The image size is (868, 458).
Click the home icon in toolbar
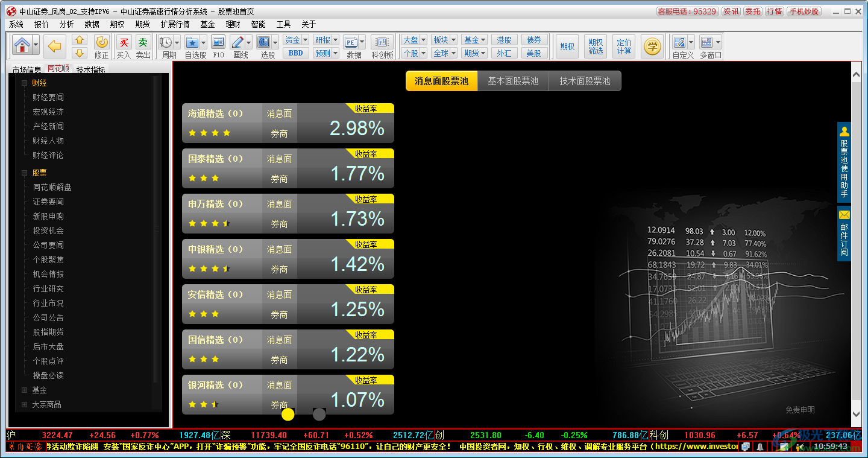pyautogui.click(x=22, y=45)
